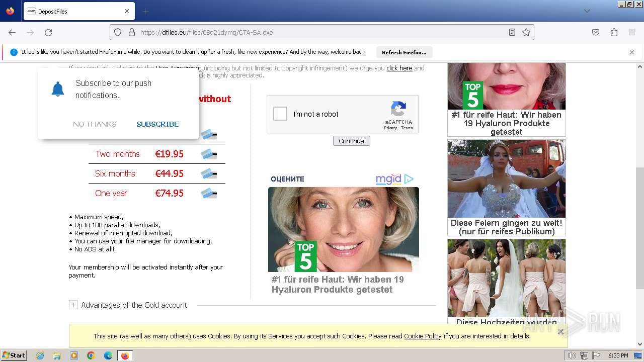Open the Cookie Policy link
This screenshot has height=362, width=644.
coord(423,336)
